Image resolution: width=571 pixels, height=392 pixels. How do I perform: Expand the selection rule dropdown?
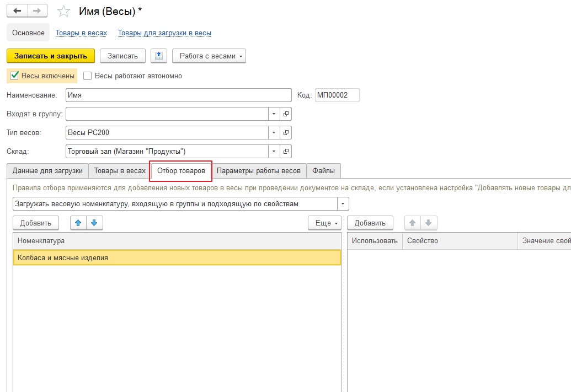(x=343, y=204)
